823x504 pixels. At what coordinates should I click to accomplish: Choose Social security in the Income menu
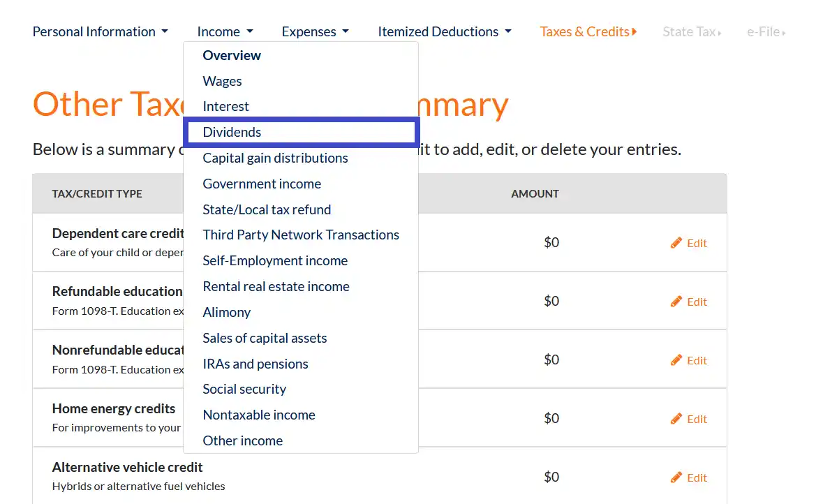click(244, 389)
